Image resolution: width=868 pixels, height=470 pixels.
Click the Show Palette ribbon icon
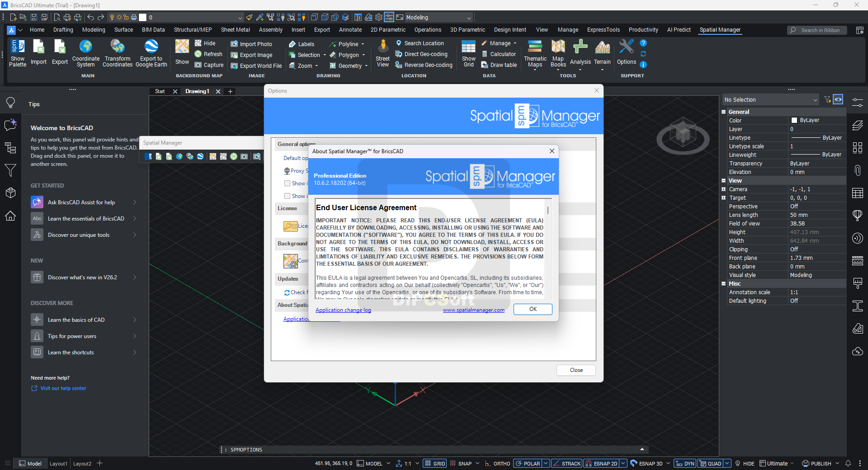click(x=18, y=53)
